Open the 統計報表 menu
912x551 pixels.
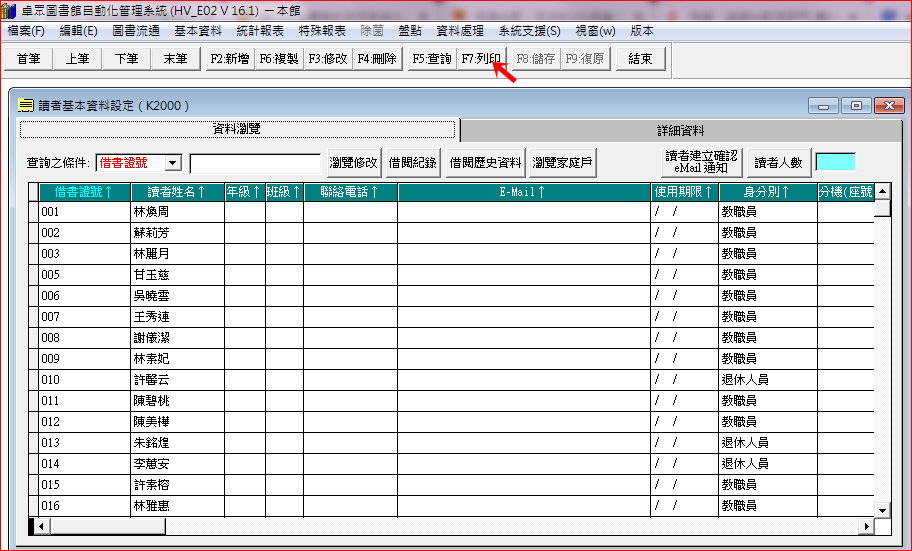point(260,31)
